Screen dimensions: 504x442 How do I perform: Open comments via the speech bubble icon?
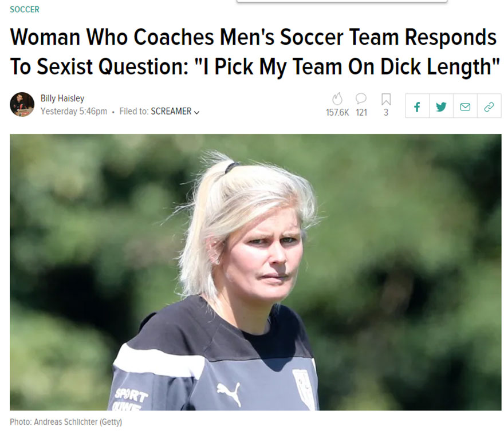click(361, 100)
